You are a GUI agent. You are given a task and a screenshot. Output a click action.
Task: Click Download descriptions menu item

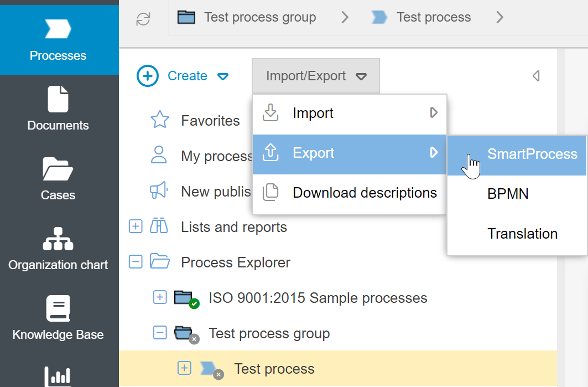pos(364,193)
